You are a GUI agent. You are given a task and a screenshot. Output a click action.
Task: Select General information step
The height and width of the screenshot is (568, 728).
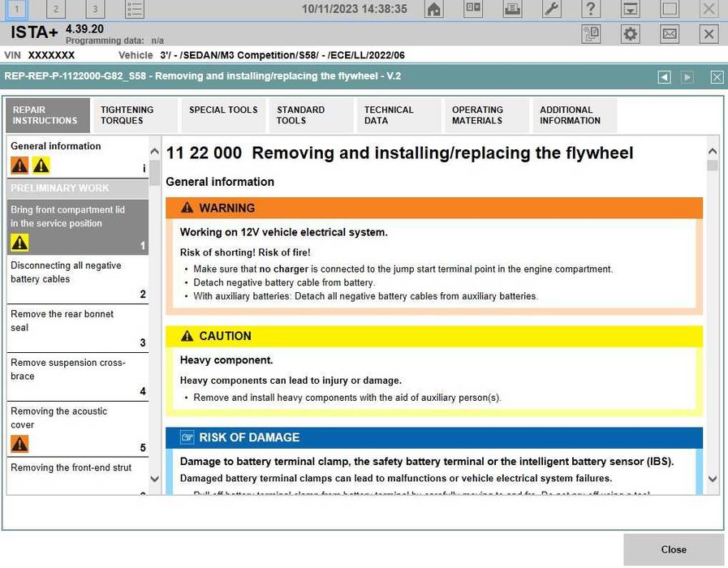point(78,157)
